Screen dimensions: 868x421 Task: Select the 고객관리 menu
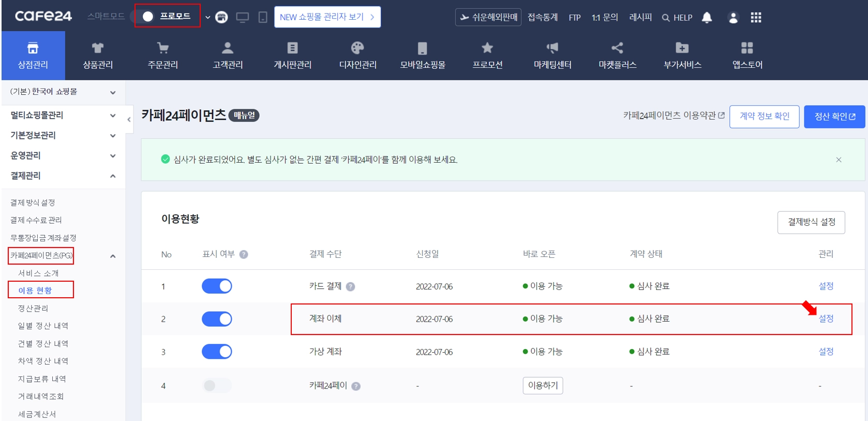coord(228,55)
